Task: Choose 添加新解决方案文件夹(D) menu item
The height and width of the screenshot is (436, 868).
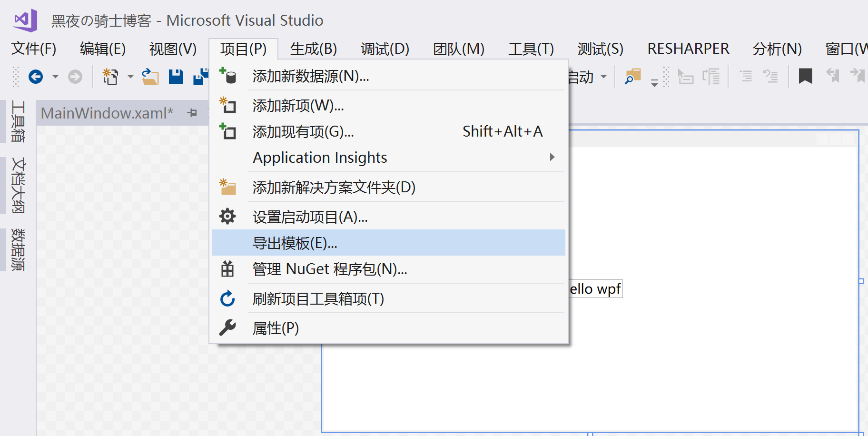Action: click(389, 187)
